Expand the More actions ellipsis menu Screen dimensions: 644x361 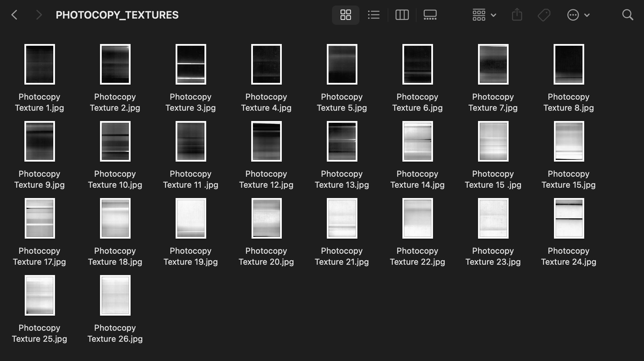point(573,15)
